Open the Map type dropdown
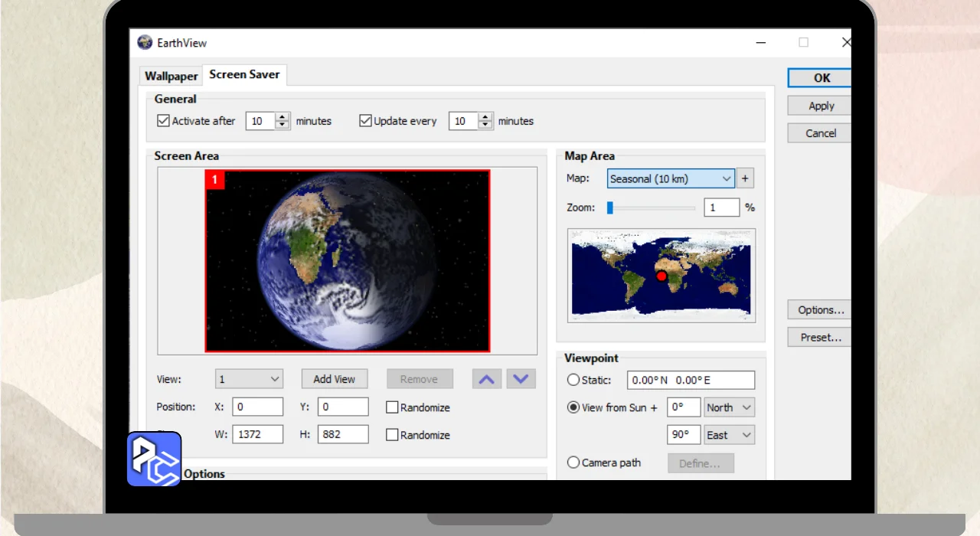This screenshot has width=980, height=536. (x=671, y=178)
